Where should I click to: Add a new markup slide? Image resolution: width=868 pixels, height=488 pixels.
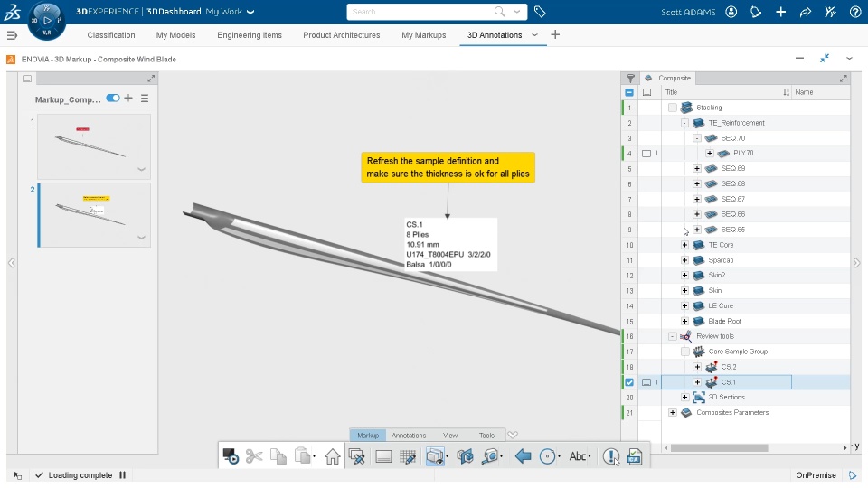point(128,98)
